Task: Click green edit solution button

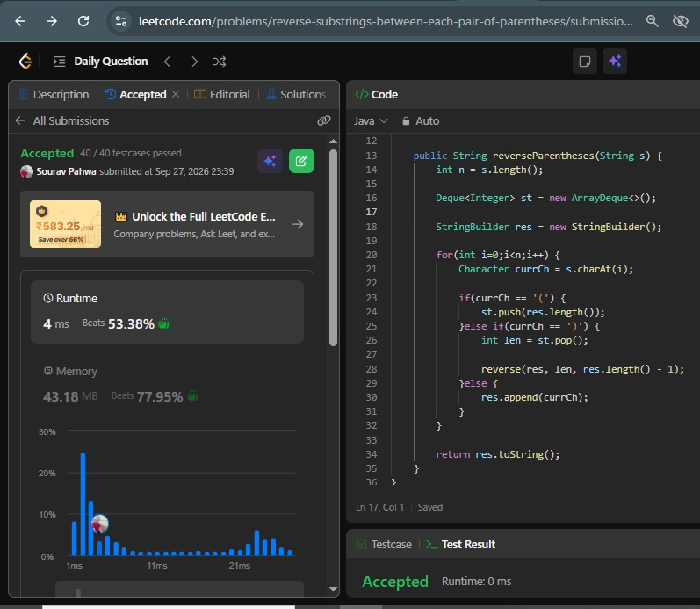Action: pyautogui.click(x=301, y=161)
